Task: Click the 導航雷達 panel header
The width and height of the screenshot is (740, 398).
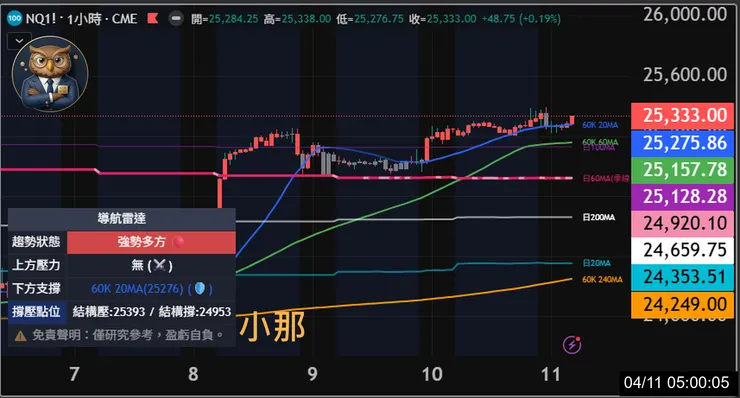Action: click(122, 219)
